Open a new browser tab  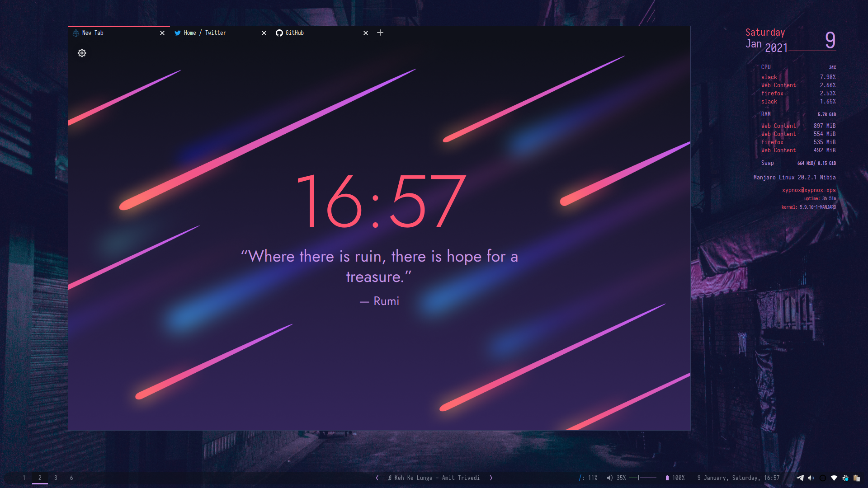pyautogui.click(x=380, y=33)
